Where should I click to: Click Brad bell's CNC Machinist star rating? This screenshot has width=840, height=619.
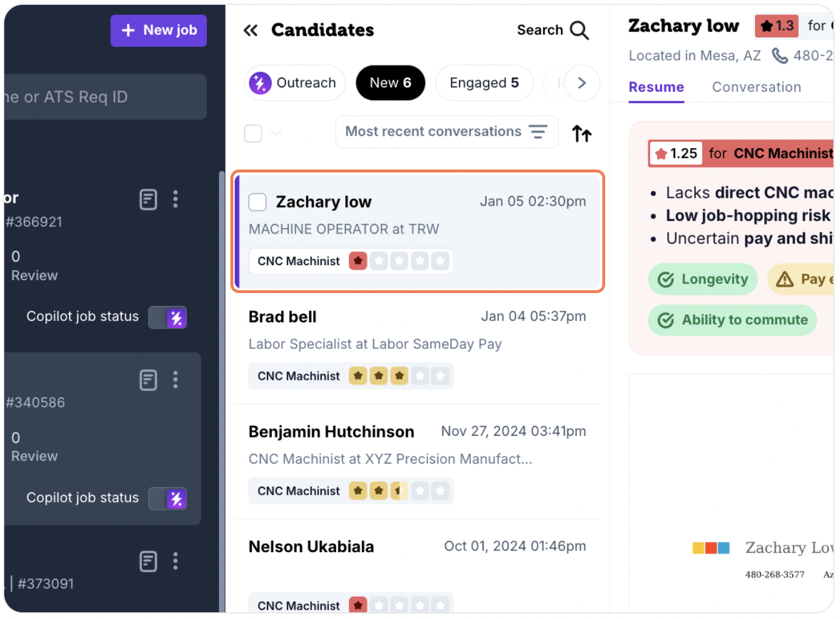click(399, 376)
